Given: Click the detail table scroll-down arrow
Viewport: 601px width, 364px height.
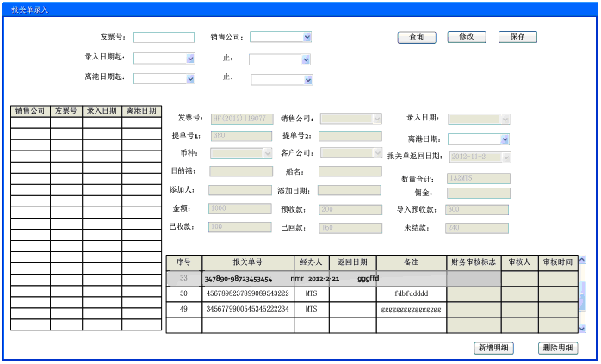Looking at the screenshot, I should [x=582, y=328].
